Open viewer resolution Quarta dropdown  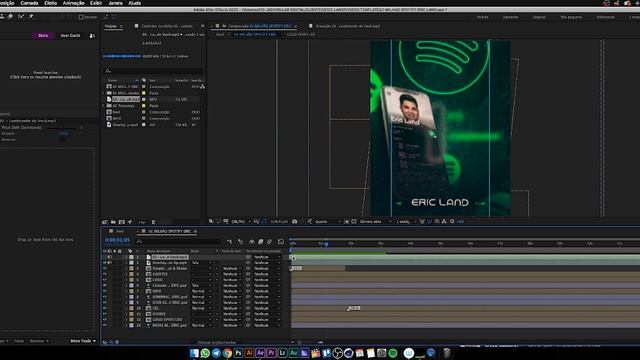(328, 222)
